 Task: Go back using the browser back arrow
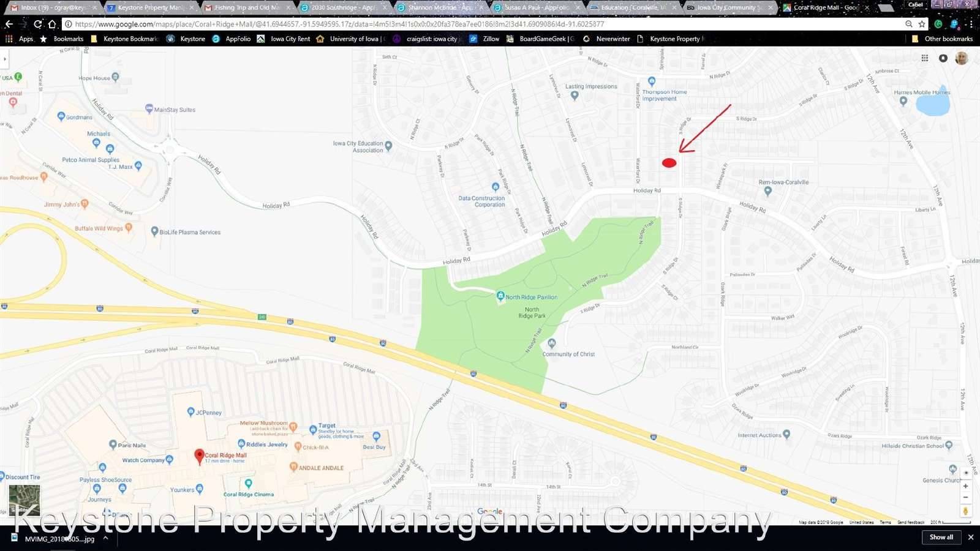(x=9, y=24)
